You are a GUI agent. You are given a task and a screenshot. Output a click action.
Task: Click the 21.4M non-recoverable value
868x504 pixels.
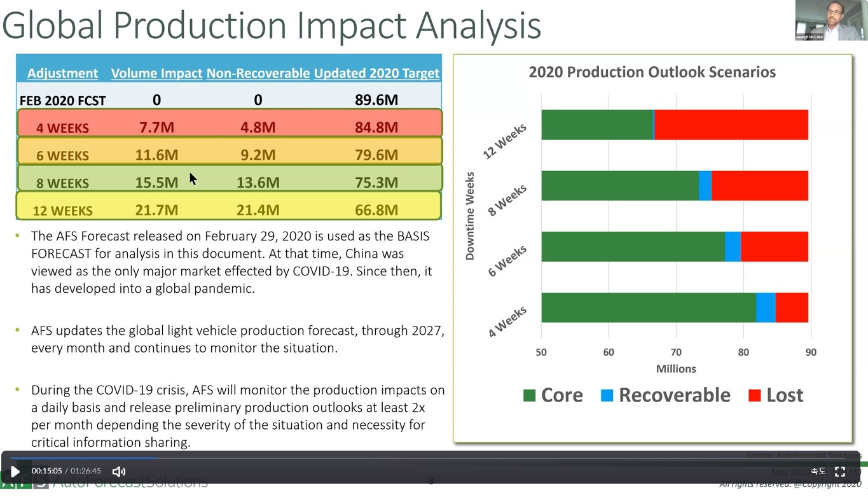(258, 210)
